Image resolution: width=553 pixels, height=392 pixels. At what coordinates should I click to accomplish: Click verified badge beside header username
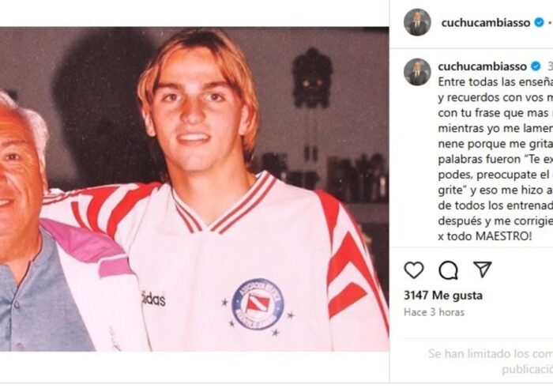click(539, 23)
